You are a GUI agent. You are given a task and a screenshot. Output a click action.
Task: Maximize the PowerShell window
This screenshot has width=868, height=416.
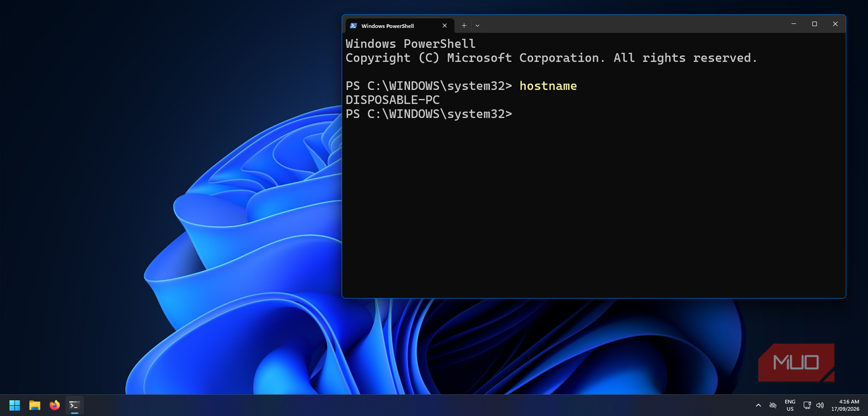coord(814,24)
